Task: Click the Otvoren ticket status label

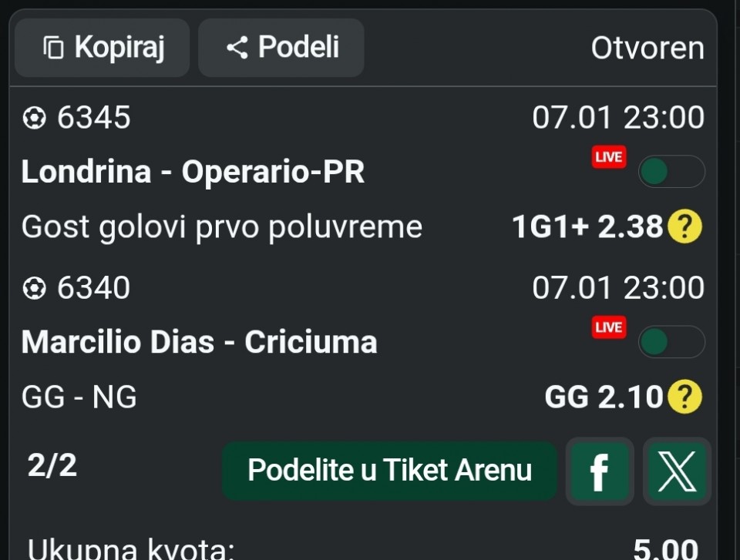Action: click(647, 49)
